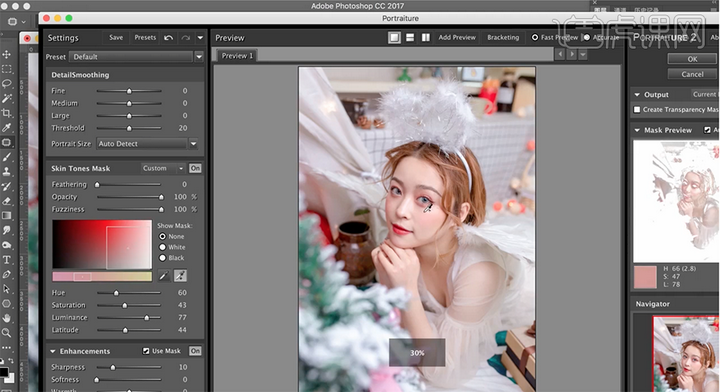Select the Photoshop toolbar Eyedropper tool
Image resolution: width=720 pixels, height=392 pixels.
point(6,128)
